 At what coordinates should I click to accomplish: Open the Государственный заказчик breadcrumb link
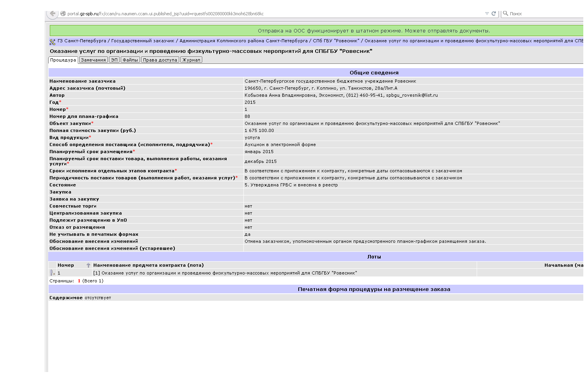click(x=143, y=41)
